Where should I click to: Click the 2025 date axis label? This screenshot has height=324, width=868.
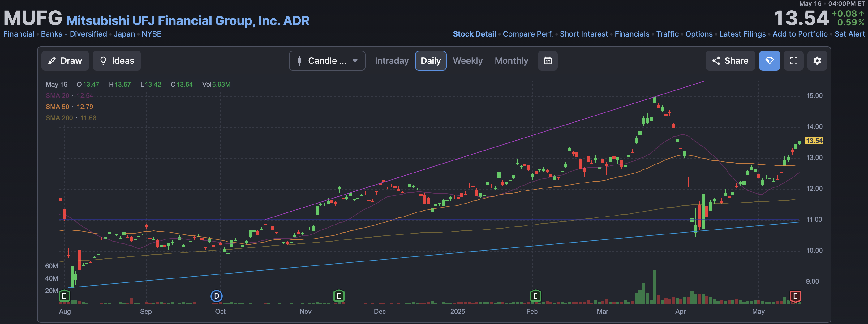(x=457, y=311)
